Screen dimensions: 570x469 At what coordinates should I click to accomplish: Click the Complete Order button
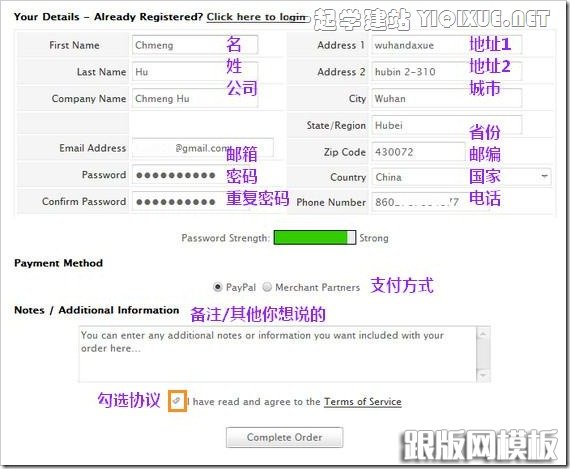[x=285, y=437]
